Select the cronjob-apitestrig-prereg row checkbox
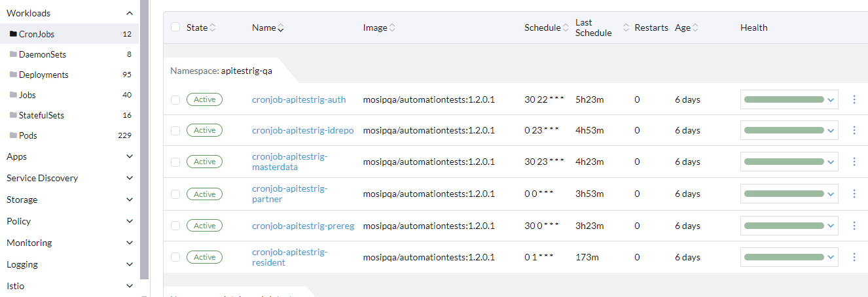Viewport: 868px width, 297px height. (175, 226)
